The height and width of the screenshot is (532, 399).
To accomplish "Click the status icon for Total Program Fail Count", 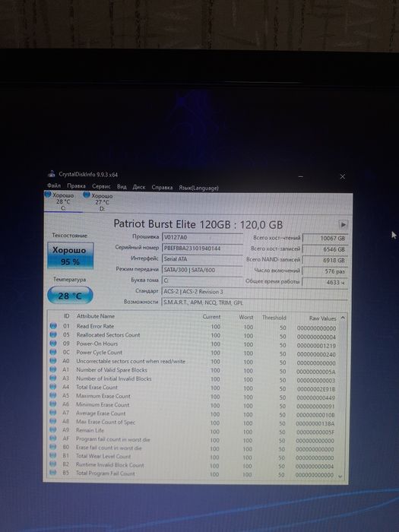I will tap(53, 473).
